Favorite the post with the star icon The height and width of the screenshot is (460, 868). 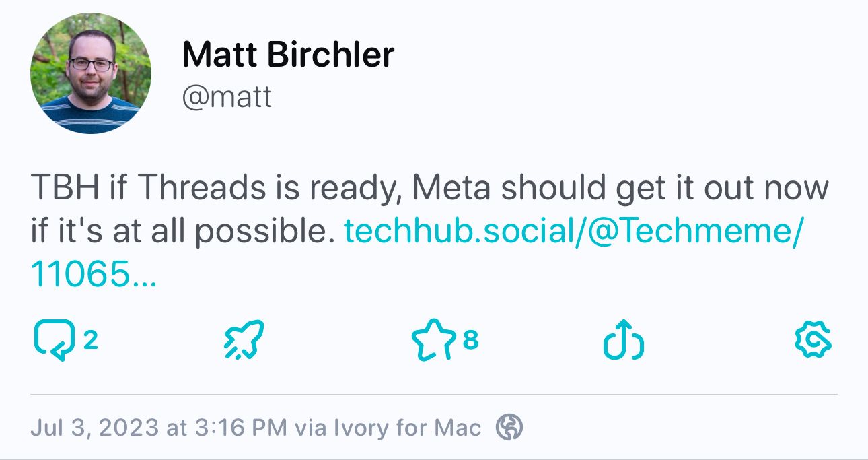point(433,341)
